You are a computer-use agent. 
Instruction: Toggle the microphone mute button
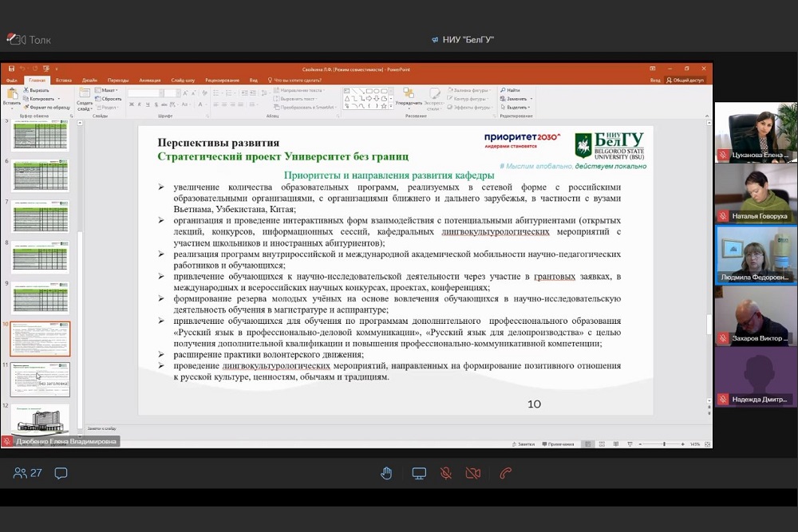click(446, 473)
